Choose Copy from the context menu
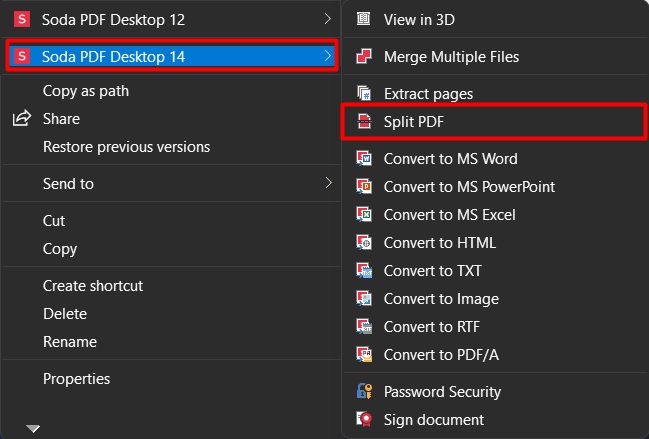 [60, 249]
